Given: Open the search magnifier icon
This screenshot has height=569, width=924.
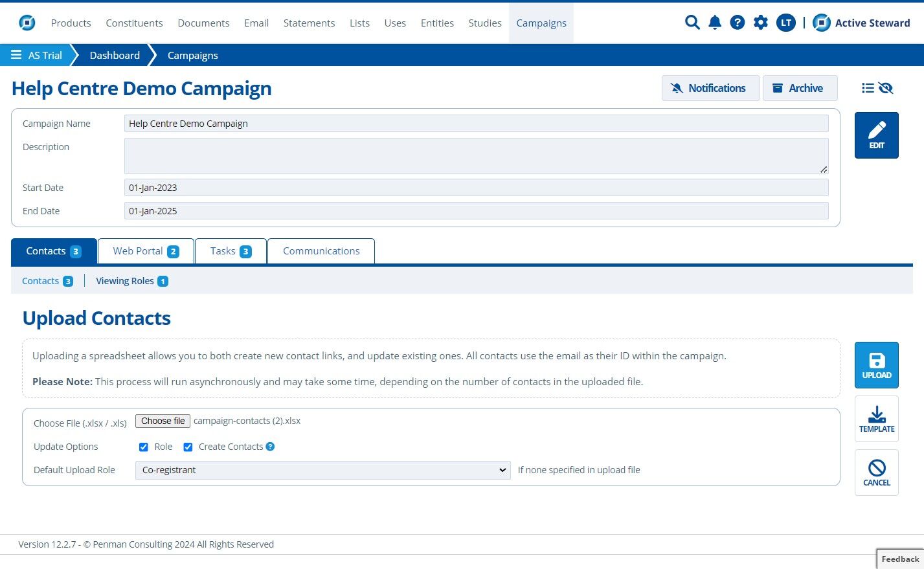Looking at the screenshot, I should tap(692, 23).
